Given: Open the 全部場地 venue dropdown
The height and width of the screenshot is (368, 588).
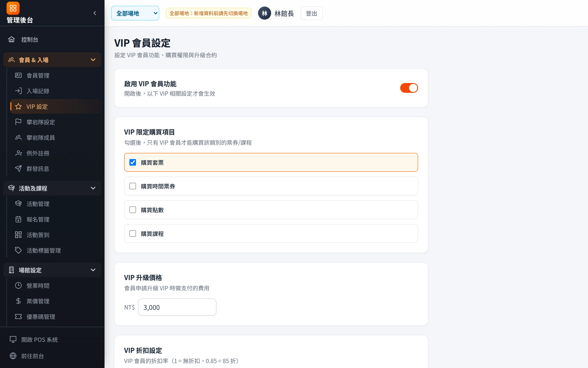Looking at the screenshot, I should point(135,13).
